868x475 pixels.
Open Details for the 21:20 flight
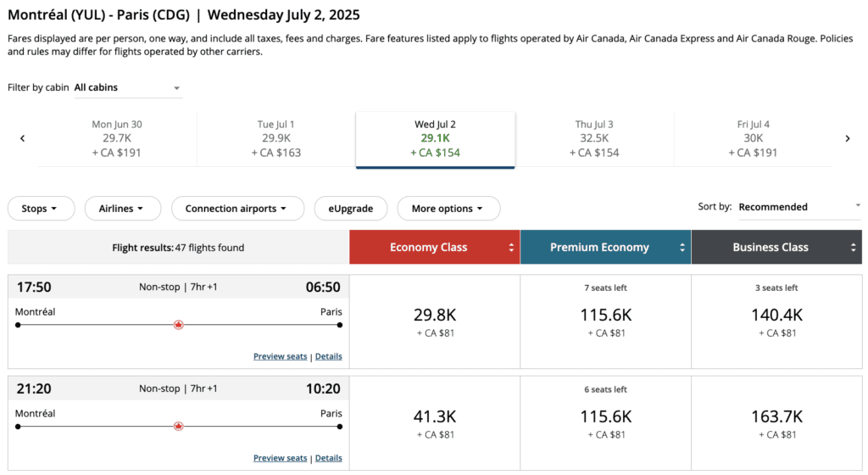coord(329,458)
